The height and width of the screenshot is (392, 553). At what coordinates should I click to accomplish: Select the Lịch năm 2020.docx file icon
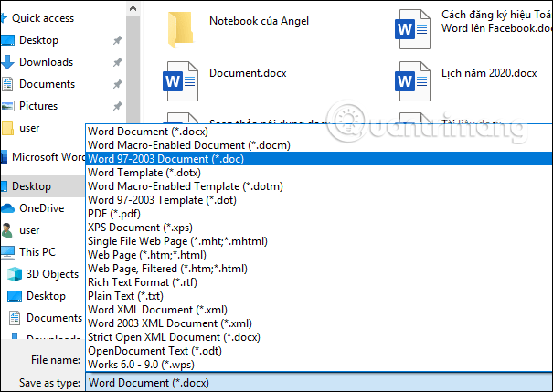pyautogui.click(x=405, y=79)
